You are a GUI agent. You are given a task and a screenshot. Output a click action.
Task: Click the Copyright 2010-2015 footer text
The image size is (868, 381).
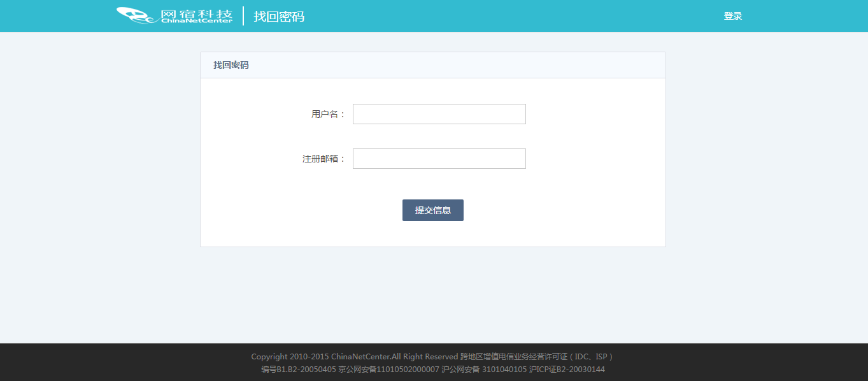[x=290, y=356]
